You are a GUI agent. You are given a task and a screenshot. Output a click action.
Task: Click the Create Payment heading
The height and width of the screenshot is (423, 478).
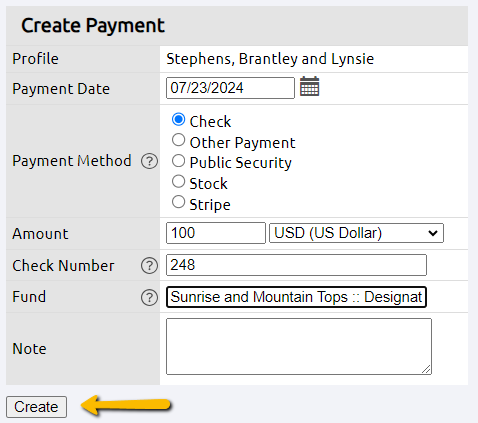pos(93,26)
